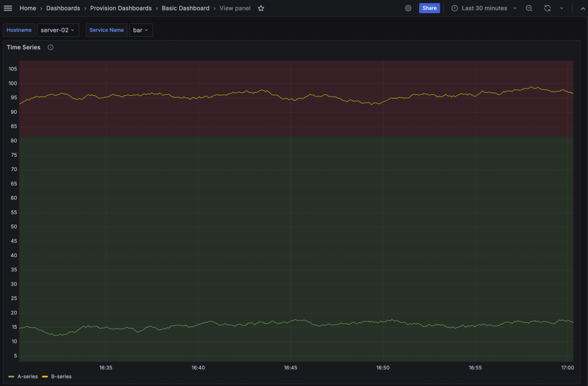Refresh the dashboard

click(x=547, y=8)
